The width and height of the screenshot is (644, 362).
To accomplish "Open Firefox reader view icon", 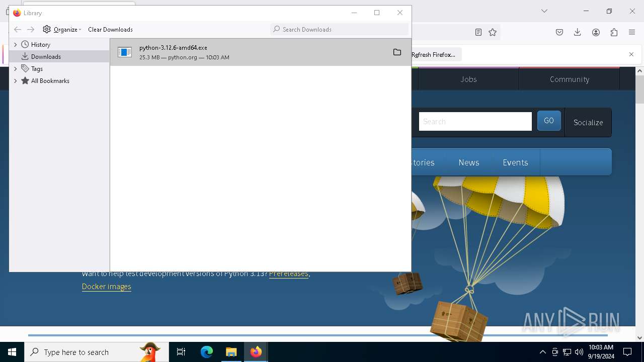I will point(478,32).
